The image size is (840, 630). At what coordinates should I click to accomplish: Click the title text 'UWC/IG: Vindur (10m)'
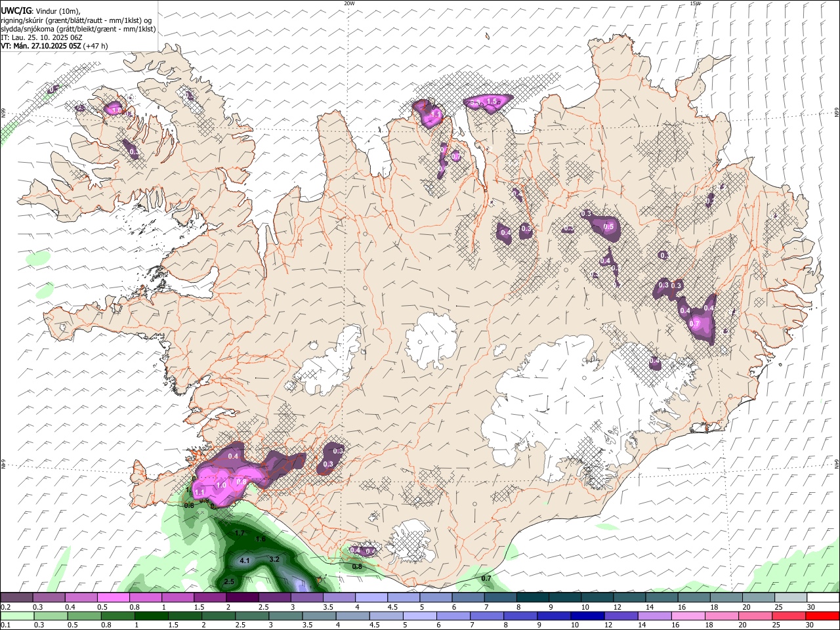click(40, 10)
